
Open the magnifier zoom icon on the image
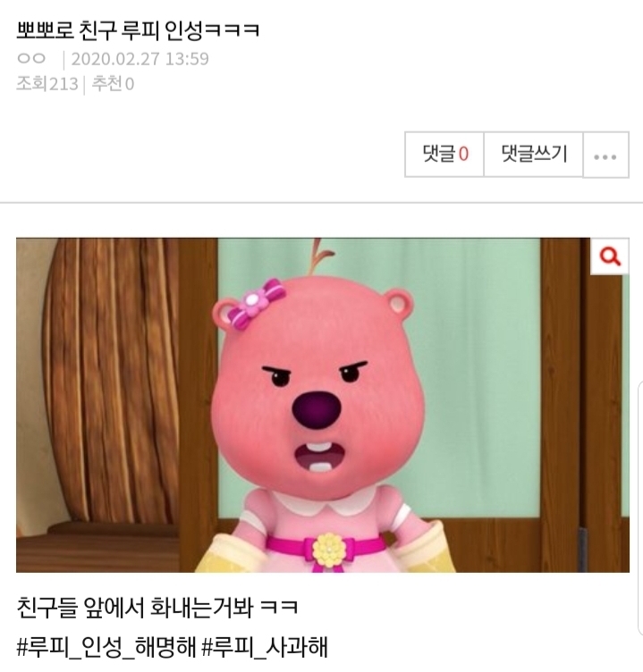coord(610,256)
